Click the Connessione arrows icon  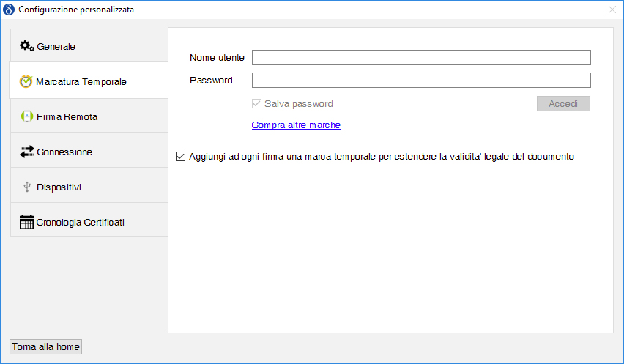(x=27, y=152)
